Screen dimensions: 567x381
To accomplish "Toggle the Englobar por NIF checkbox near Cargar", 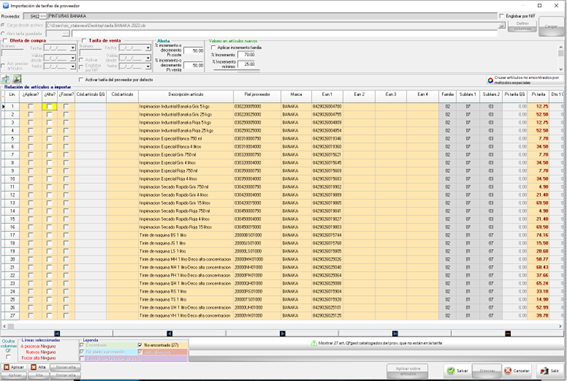I will [502, 16].
